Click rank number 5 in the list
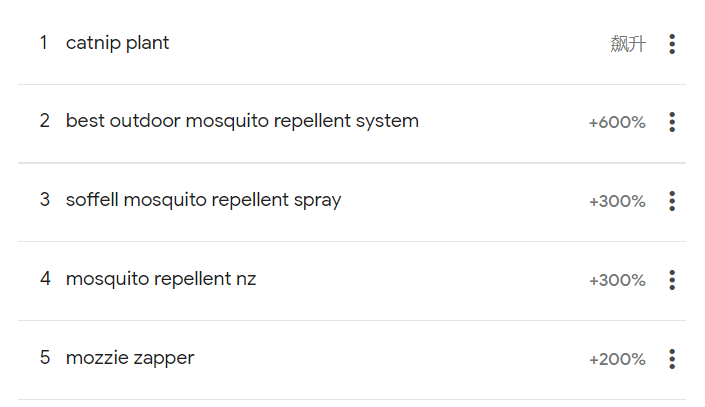Screen dimensions: 705x407 (45, 358)
